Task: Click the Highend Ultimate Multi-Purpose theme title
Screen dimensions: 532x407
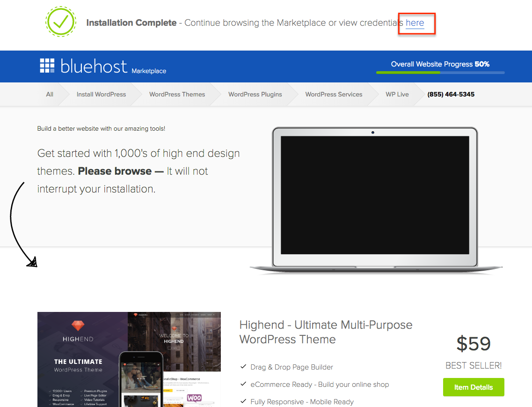Action: tap(326, 332)
